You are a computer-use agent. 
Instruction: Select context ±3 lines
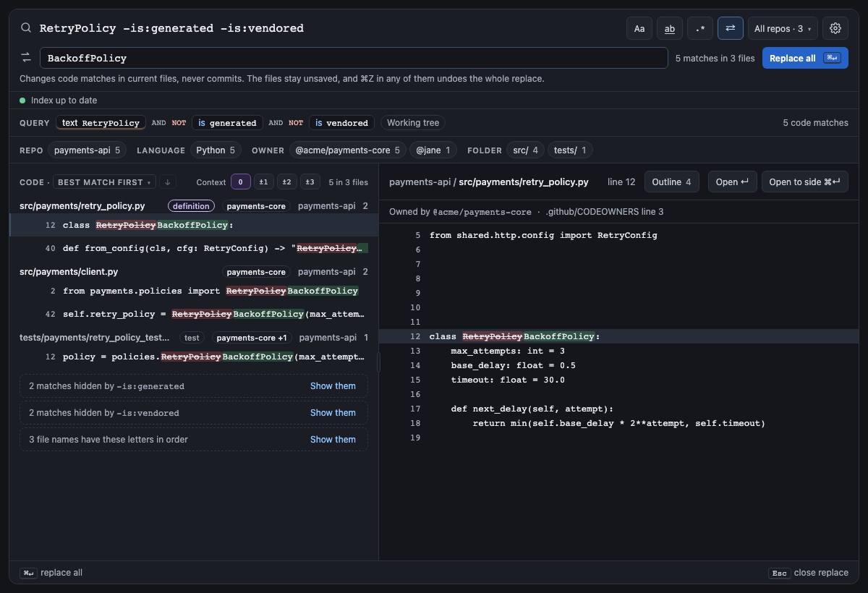coord(310,182)
